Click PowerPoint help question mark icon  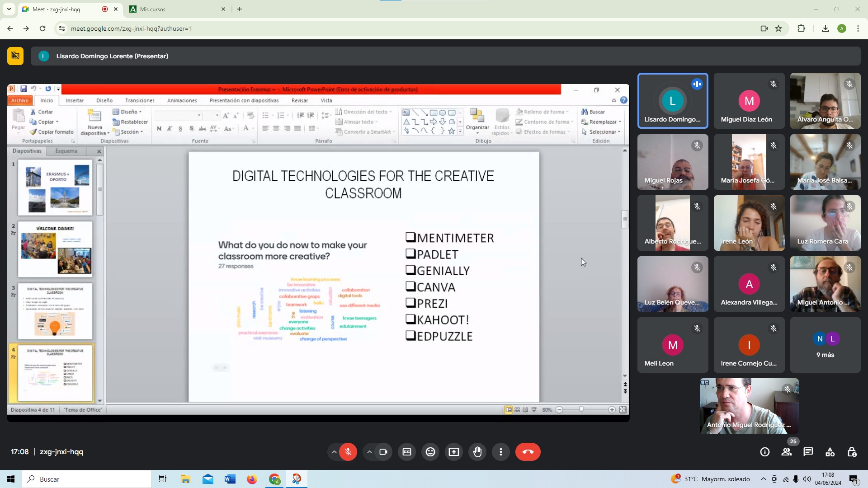point(624,100)
